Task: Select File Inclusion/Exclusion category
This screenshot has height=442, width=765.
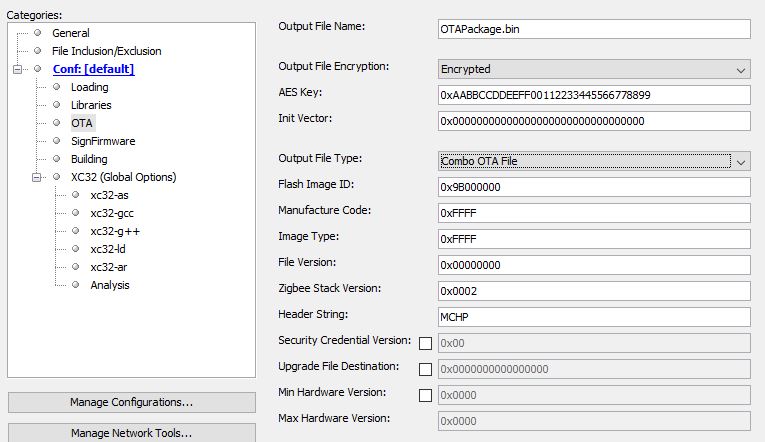Action: [x=106, y=51]
